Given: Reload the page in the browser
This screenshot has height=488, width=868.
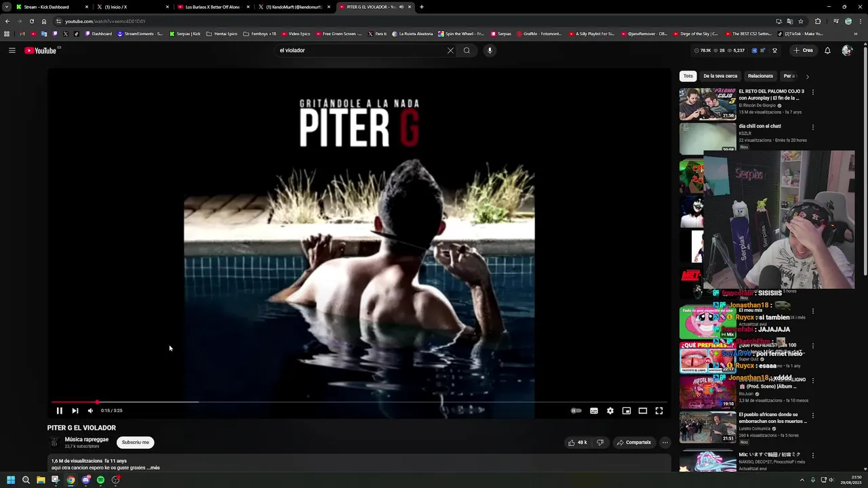Looking at the screenshot, I should pyautogui.click(x=31, y=21).
